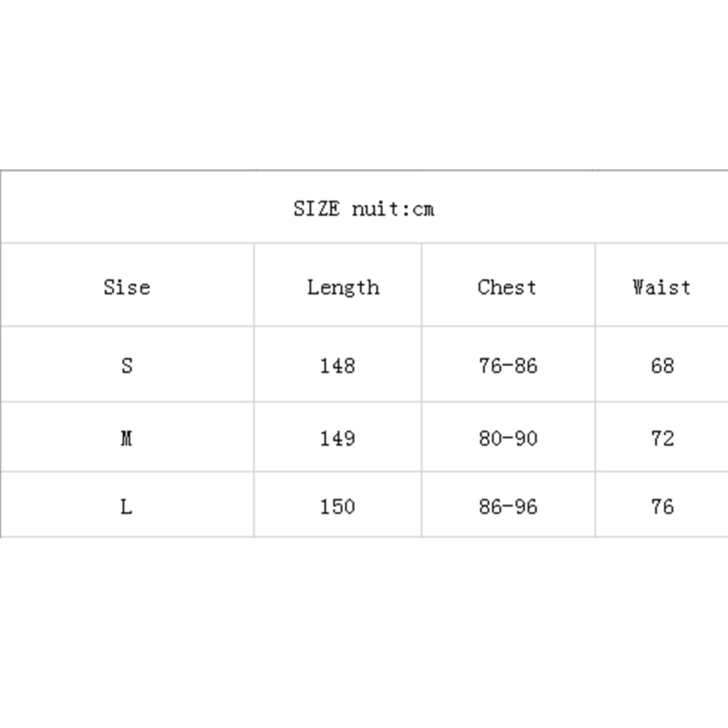Click the empty white space below the table
The width and height of the screenshot is (728, 728).
click(x=364, y=637)
